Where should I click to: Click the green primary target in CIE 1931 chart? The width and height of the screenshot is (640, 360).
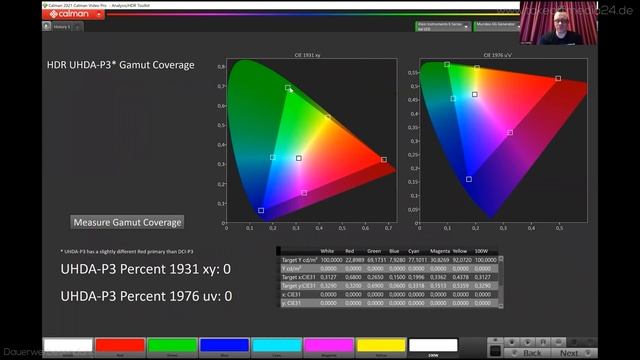click(x=288, y=88)
